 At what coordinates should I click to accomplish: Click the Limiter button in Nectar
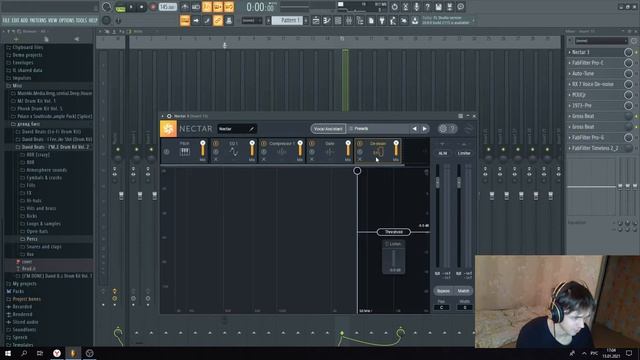pos(464,153)
